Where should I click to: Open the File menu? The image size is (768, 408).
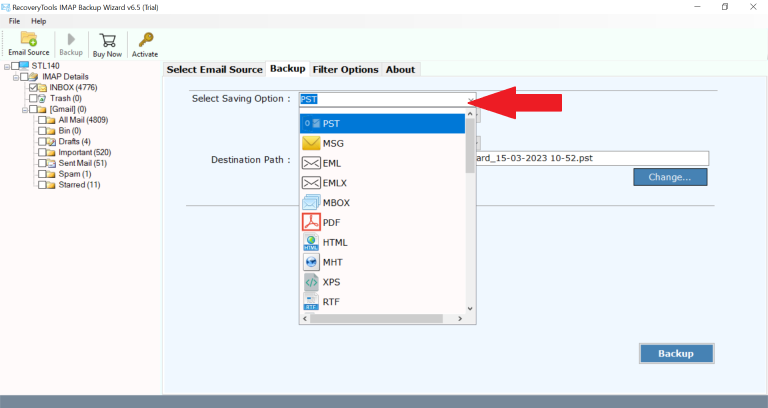[x=14, y=21]
